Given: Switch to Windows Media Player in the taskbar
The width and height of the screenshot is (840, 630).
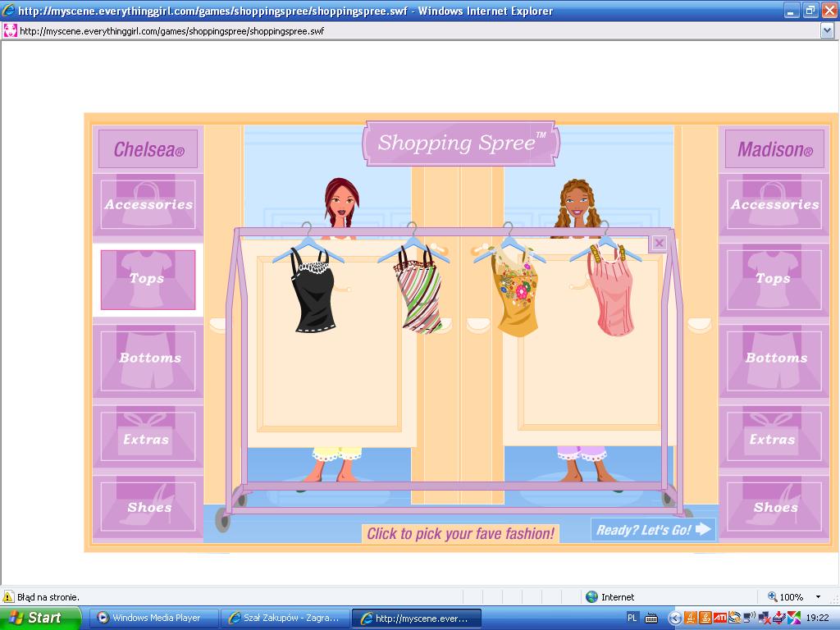Looking at the screenshot, I should click(x=153, y=618).
